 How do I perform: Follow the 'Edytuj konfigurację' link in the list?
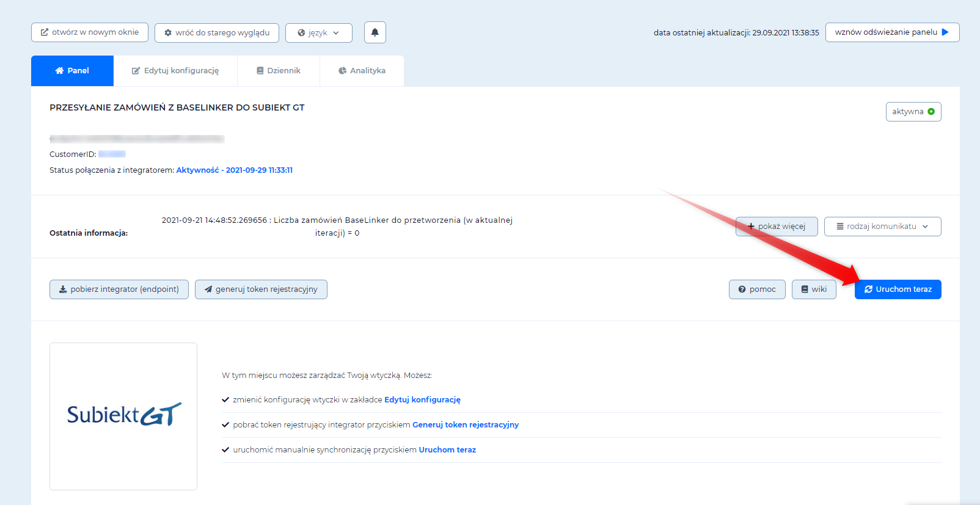[x=422, y=400]
